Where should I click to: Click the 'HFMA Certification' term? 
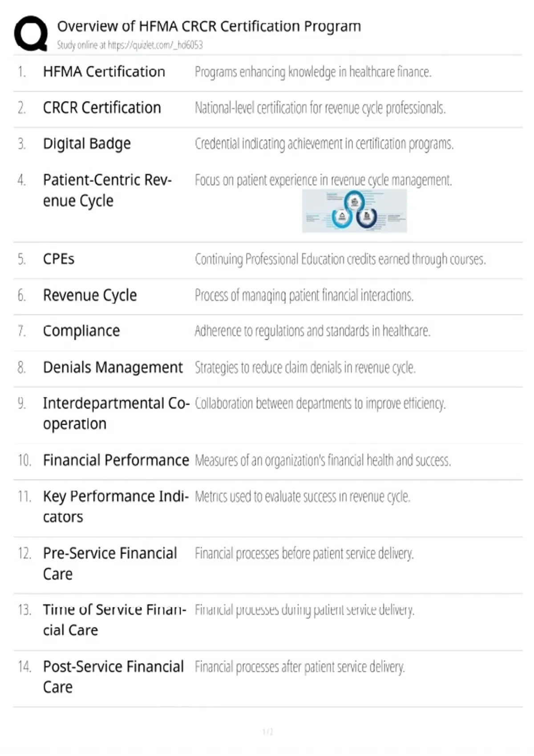coord(104,72)
